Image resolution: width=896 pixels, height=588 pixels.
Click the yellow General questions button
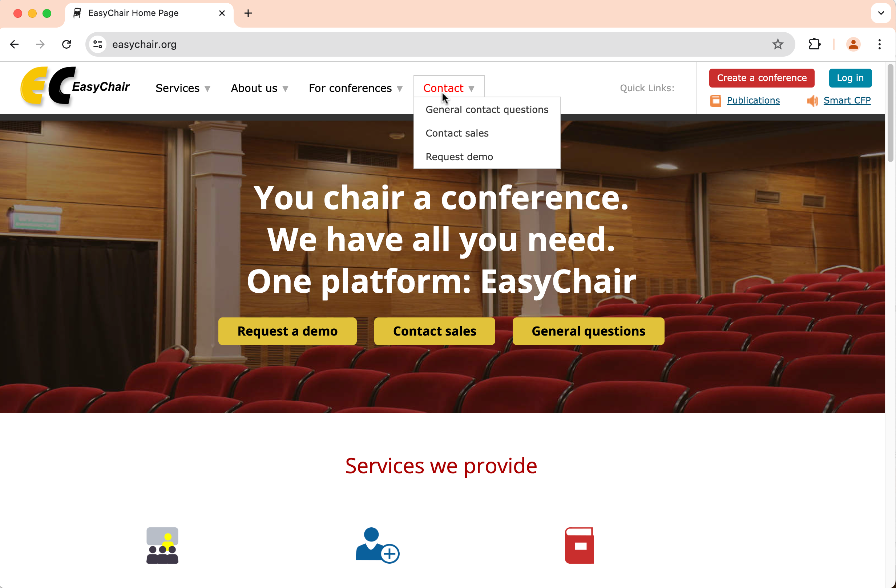(588, 331)
